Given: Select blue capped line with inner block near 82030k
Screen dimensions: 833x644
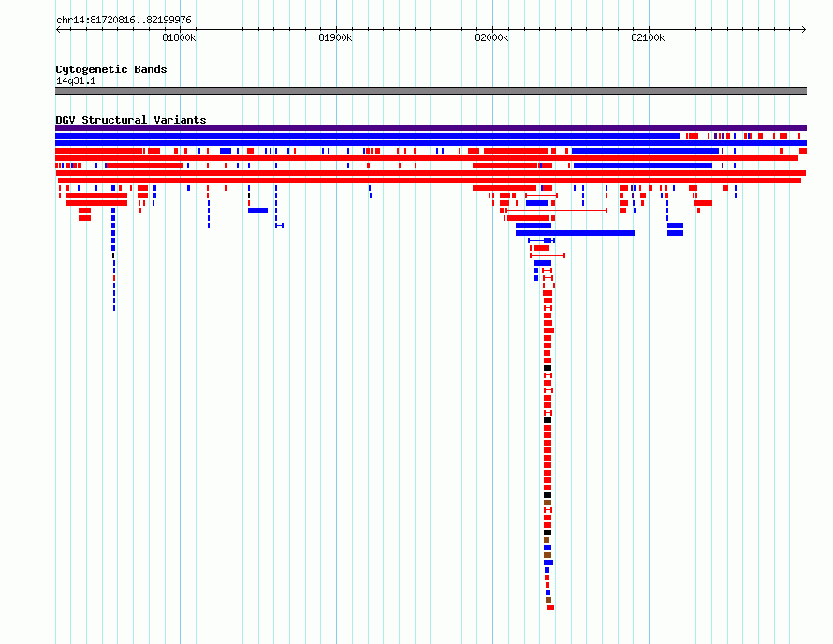Looking at the screenshot, I should coord(541,241).
